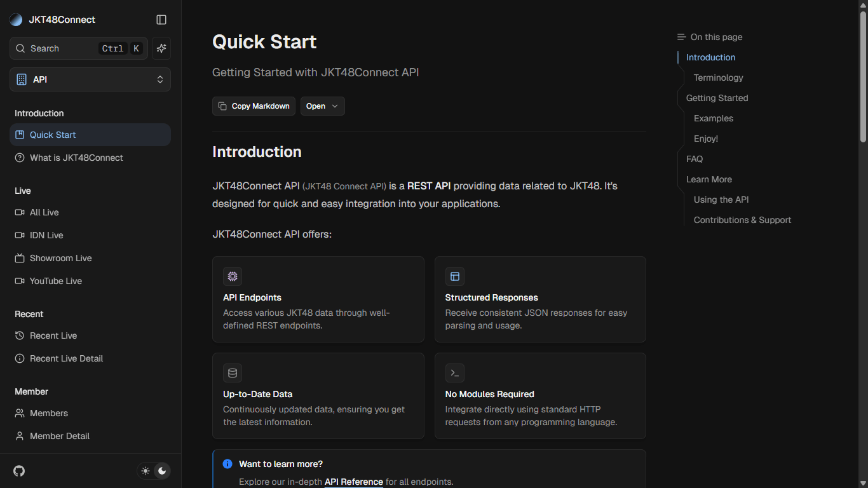This screenshot has height=488, width=868.
Task: Collapse the sidebar panel
Action: click(161, 20)
